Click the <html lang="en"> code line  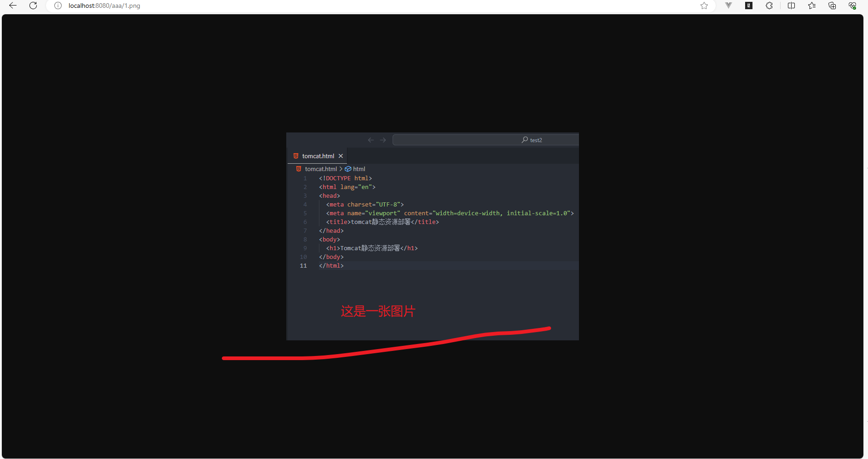[347, 187]
